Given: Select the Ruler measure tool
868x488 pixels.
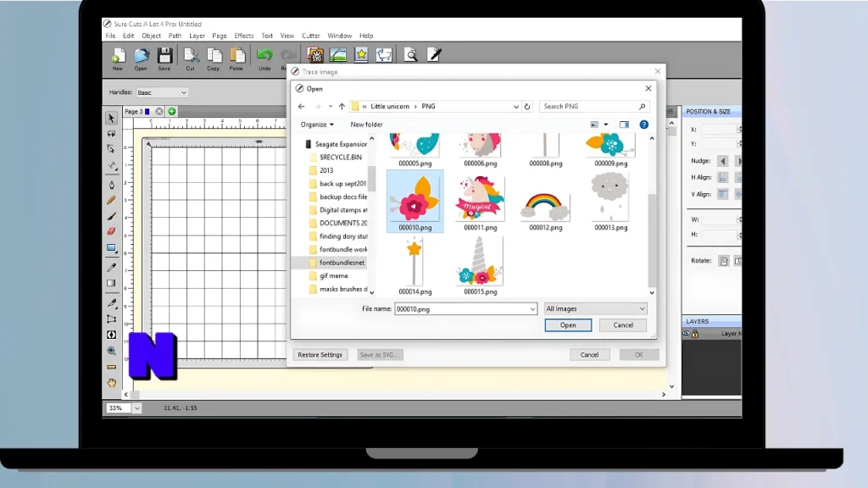Looking at the screenshot, I should (x=111, y=367).
